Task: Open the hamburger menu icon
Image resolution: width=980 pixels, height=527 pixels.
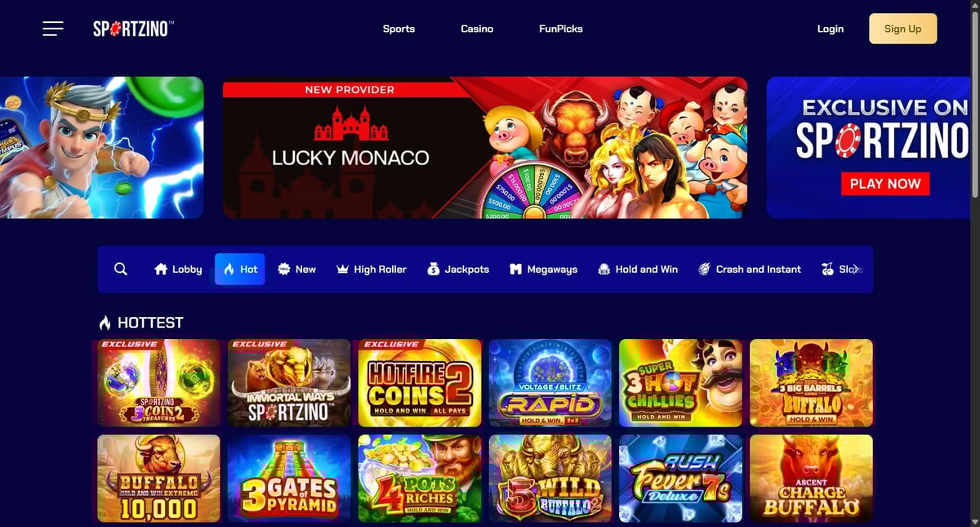Action: (53, 29)
